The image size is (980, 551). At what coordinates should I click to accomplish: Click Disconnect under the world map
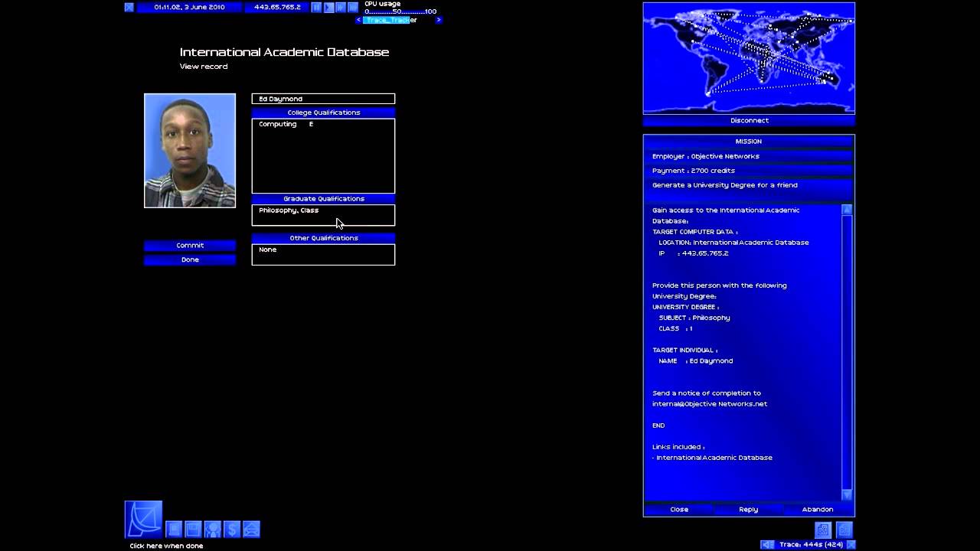(x=749, y=121)
